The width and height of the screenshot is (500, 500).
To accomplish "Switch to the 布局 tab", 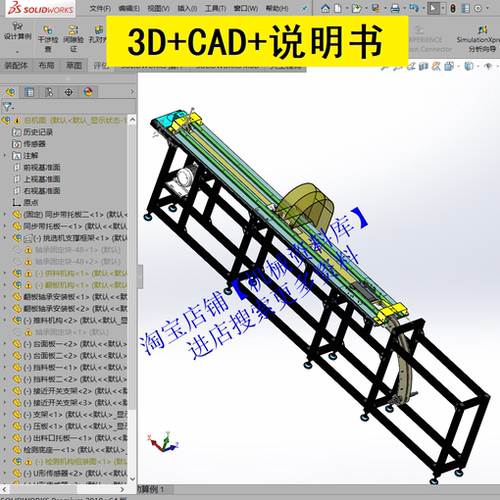I will (46, 66).
